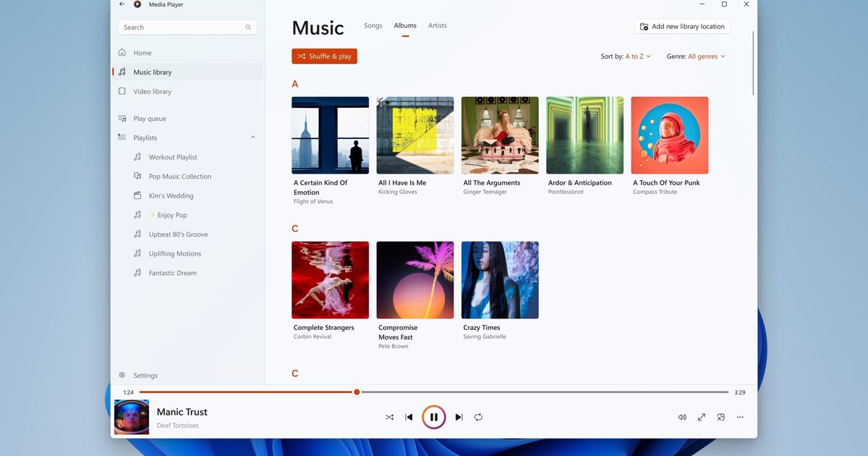
Task: Open the Play queue
Action: click(187, 119)
